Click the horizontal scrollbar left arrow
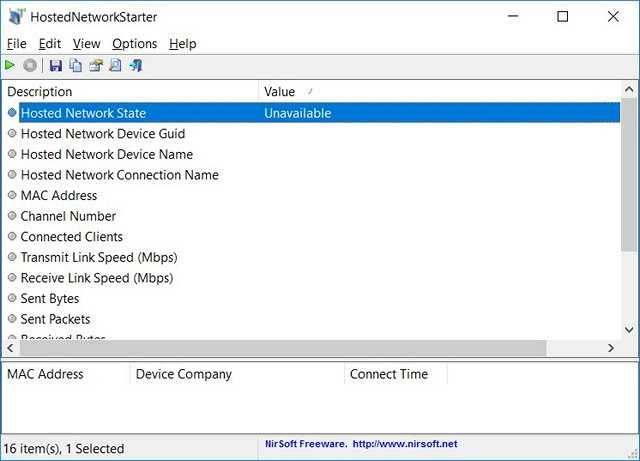 [11, 348]
